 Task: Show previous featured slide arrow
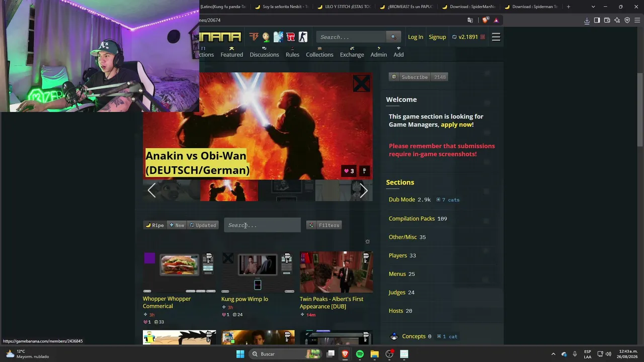click(151, 191)
